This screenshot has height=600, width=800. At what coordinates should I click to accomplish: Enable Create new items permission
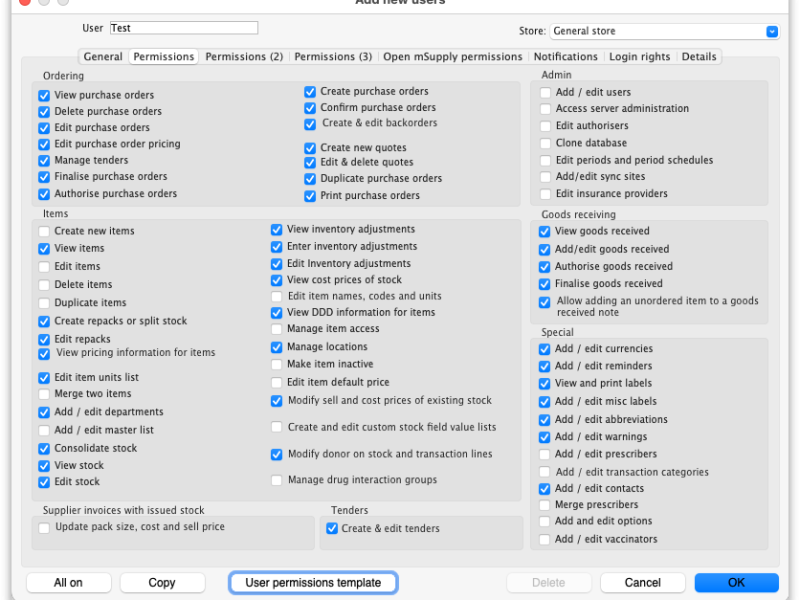pos(44,232)
